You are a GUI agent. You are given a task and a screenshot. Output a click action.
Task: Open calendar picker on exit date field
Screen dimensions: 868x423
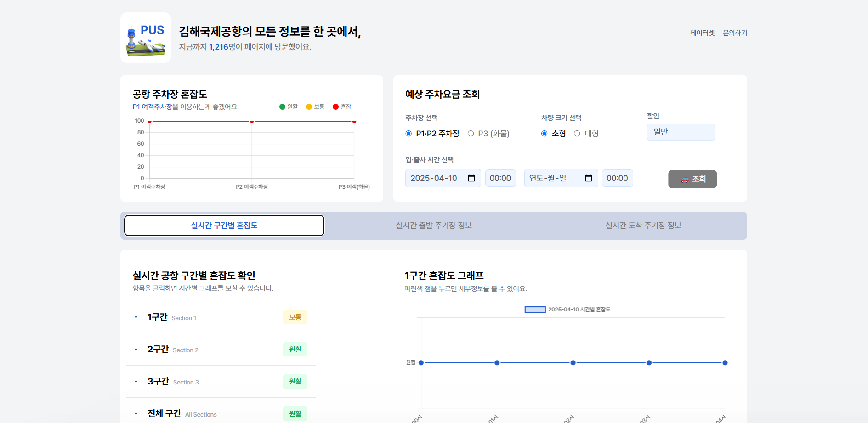pyautogui.click(x=588, y=178)
